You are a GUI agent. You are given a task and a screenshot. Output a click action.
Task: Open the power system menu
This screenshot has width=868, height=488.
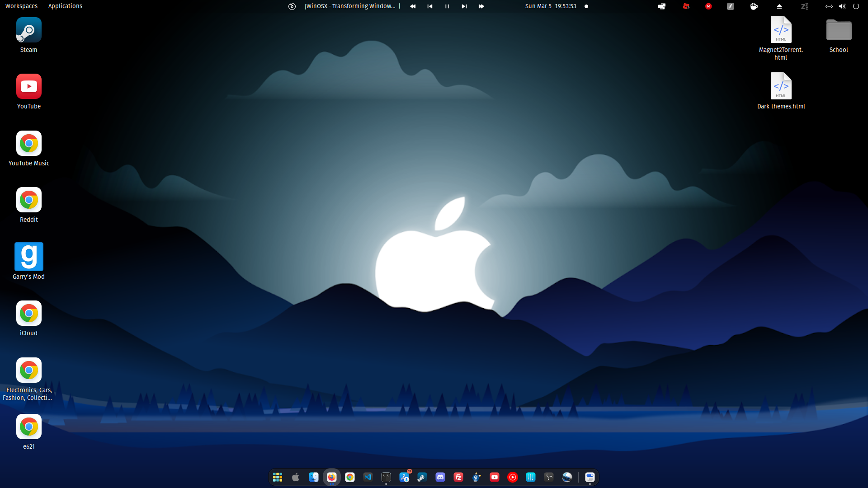pyautogui.click(x=856, y=6)
